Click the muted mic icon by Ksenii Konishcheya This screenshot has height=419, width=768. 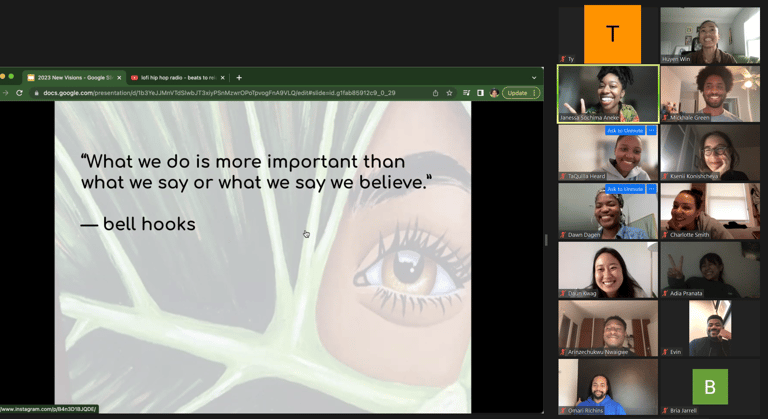coord(665,176)
